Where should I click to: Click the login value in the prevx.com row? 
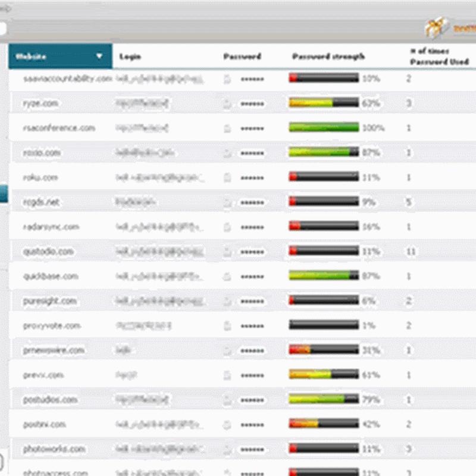(126, 375)
